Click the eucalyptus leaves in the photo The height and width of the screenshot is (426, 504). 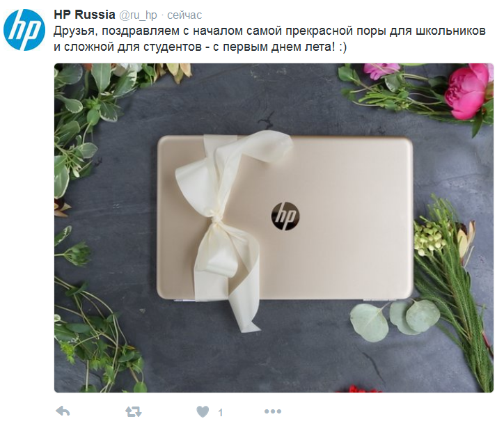pos(395,319)
